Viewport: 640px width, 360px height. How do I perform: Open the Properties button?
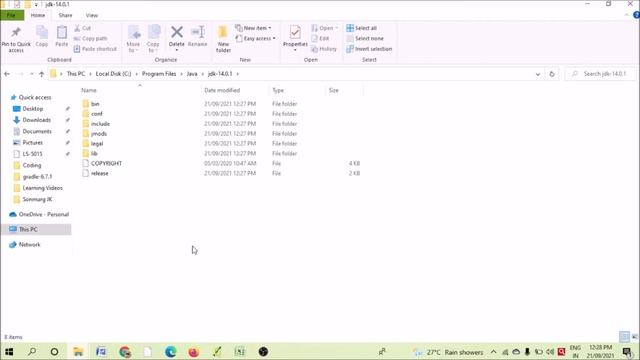point(295,38)
